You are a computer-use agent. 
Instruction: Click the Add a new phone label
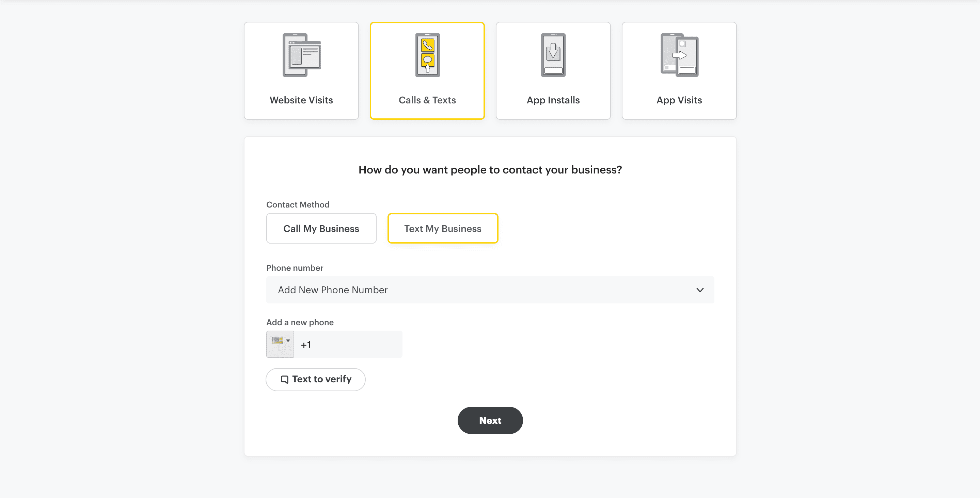pyautogui.click(x=300, y=322)
